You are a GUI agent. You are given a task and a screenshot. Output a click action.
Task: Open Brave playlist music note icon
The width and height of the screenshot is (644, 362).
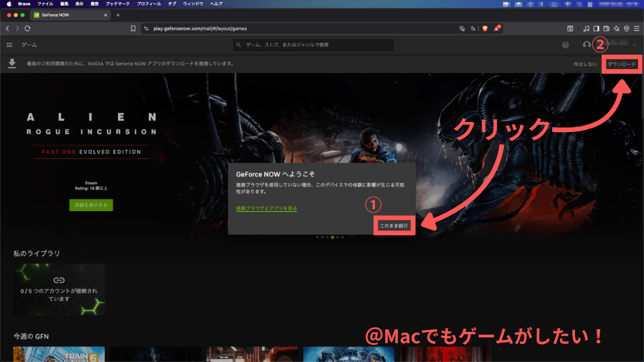586,29
